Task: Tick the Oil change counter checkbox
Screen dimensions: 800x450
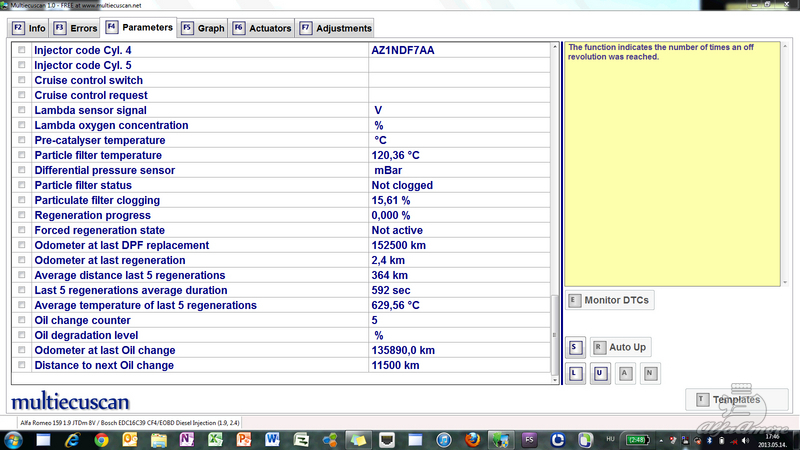Action: [21, 320]
